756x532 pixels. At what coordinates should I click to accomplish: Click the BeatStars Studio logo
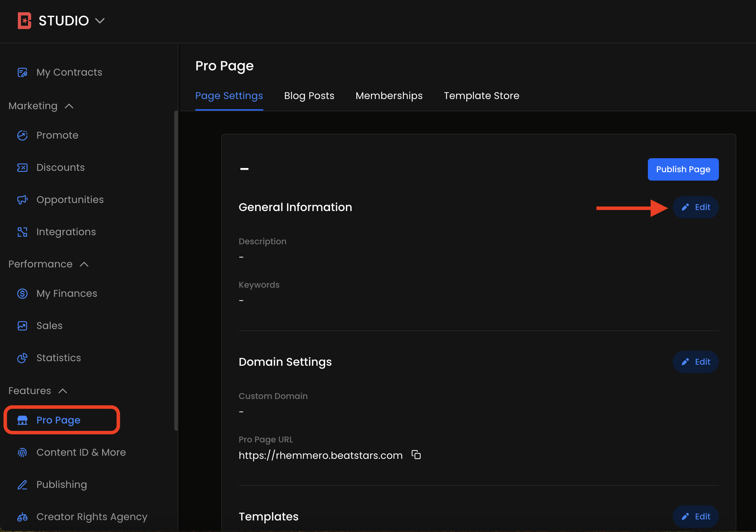(x=24, y=21)
